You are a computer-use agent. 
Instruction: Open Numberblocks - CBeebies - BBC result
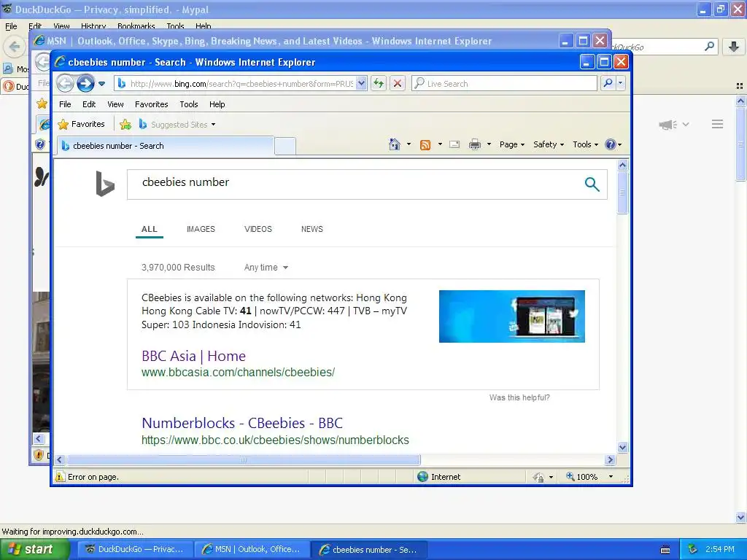242,424
